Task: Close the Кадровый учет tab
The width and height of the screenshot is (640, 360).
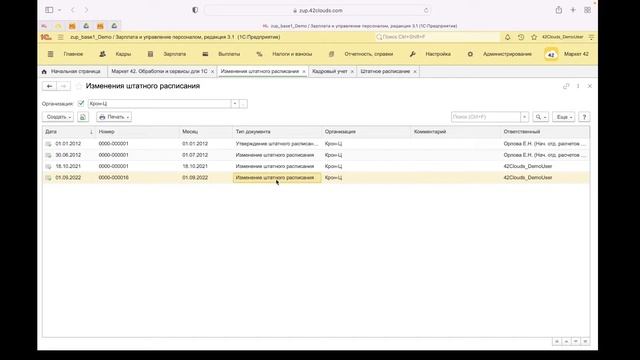Action: 352,71
